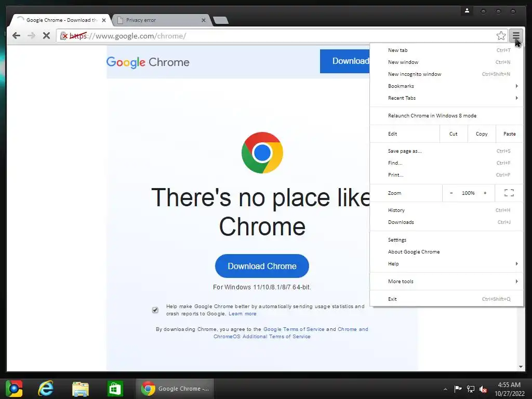Increase zoom with the plus button
This screenshot has height=399, width=532.
click(x=485, y=193)
